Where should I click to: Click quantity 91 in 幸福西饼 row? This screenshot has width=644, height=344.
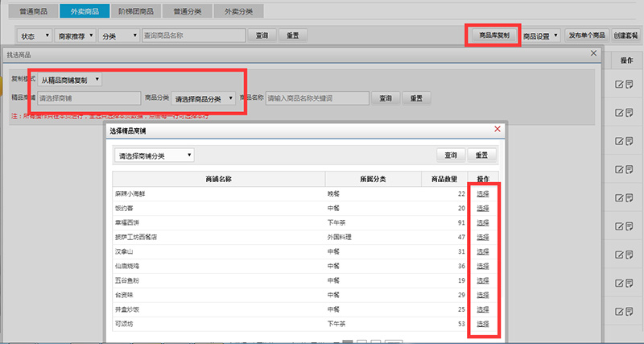[x=461, y=223]
